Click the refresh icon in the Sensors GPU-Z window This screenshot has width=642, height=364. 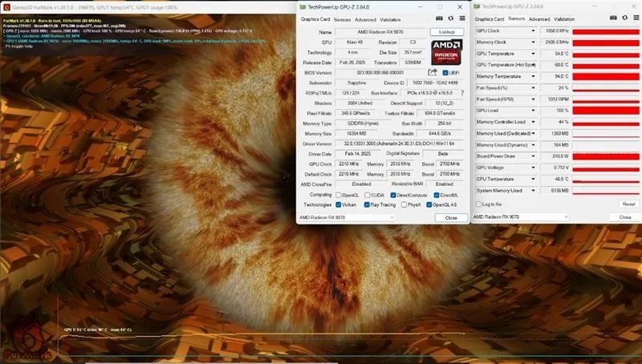pyautogui.click(x=625, y=18)
